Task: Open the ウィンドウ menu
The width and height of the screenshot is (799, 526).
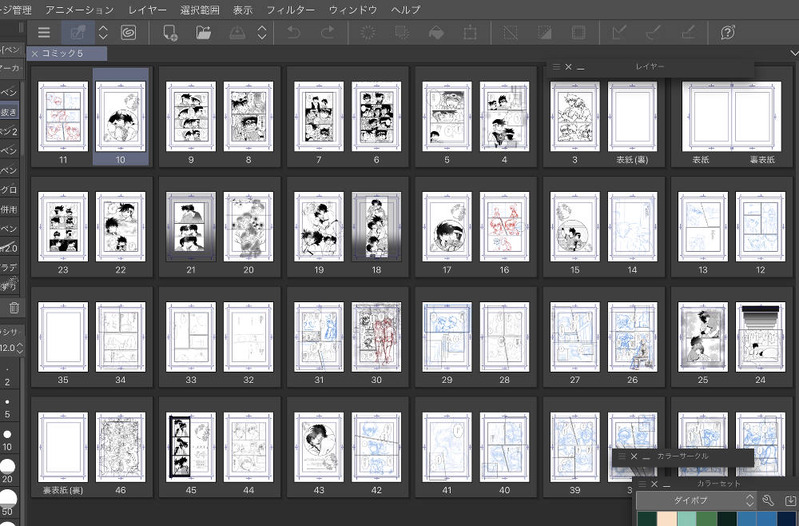Action: pyautogui.click(x=353, y=9)
